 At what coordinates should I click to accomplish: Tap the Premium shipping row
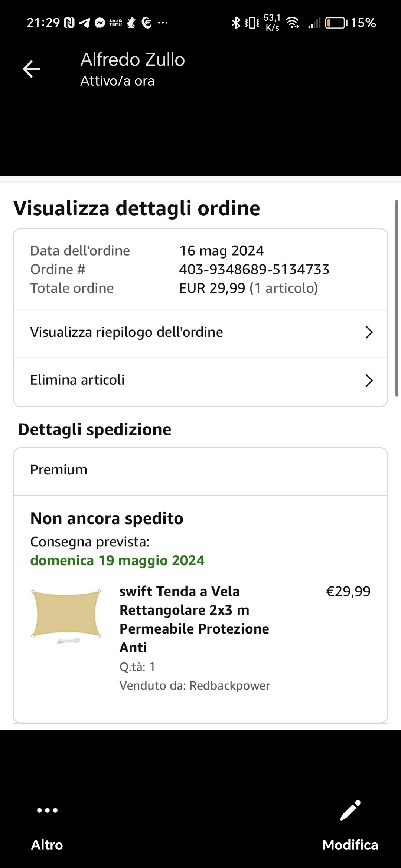(200, 470)
